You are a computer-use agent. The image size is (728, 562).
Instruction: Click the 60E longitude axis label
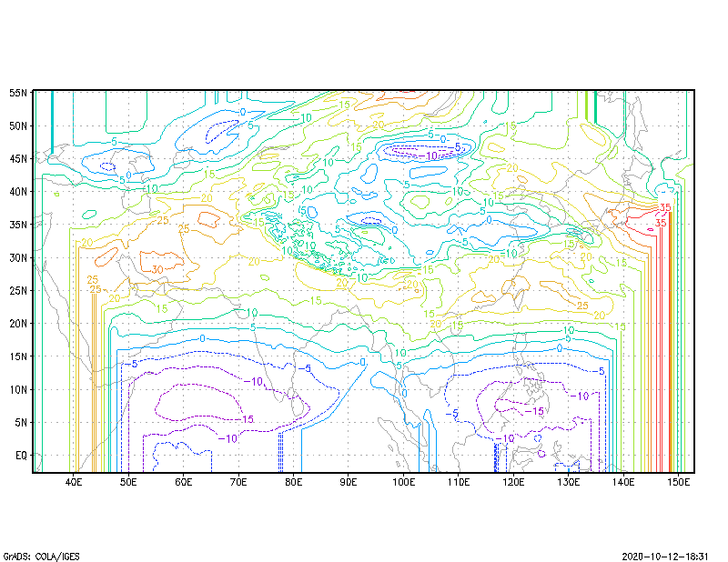(184, 482)
